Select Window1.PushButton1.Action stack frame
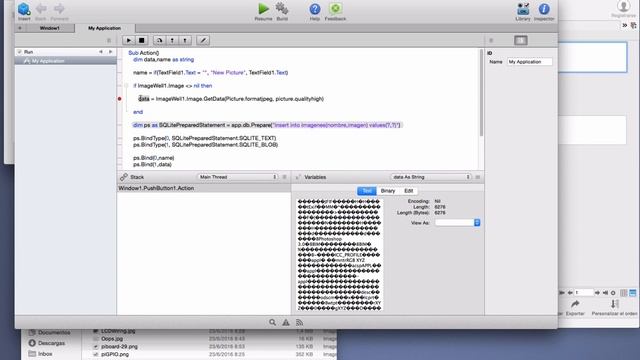Image resolution: width=640 pixels, height=360 pixels. click(x=204, y=188)
